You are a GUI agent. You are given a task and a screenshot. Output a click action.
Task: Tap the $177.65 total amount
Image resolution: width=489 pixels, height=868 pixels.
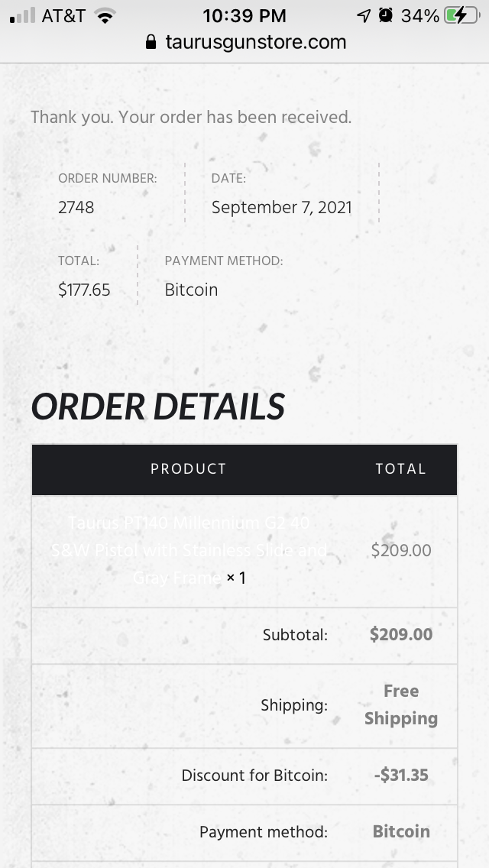pyautogui.click(x=84, y=290)
